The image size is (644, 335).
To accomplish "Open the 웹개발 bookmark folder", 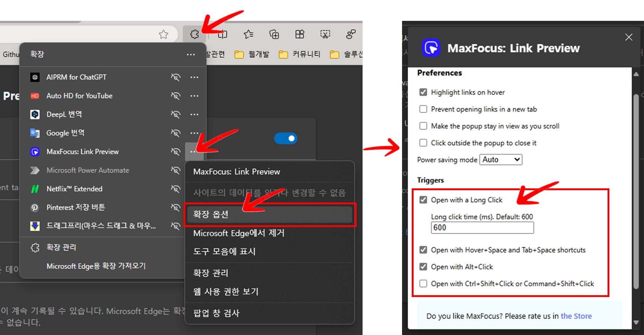I will [x=252, y=54].
